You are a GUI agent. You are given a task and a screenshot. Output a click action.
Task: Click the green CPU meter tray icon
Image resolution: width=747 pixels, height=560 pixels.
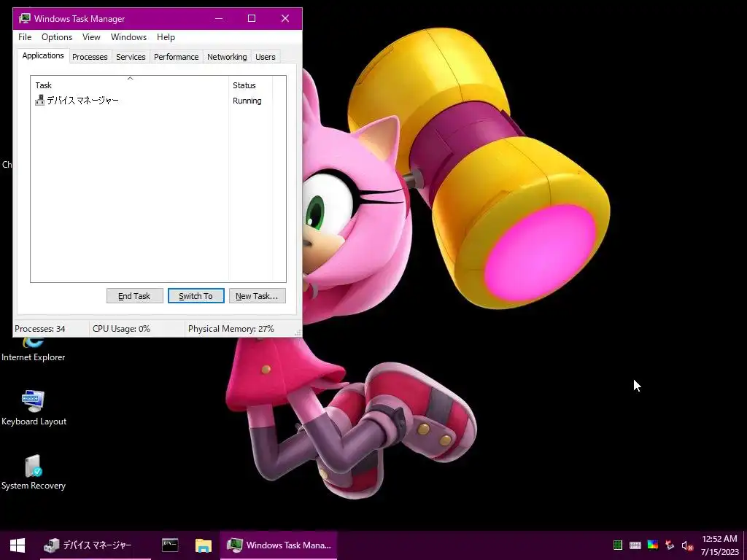(618, 545)
